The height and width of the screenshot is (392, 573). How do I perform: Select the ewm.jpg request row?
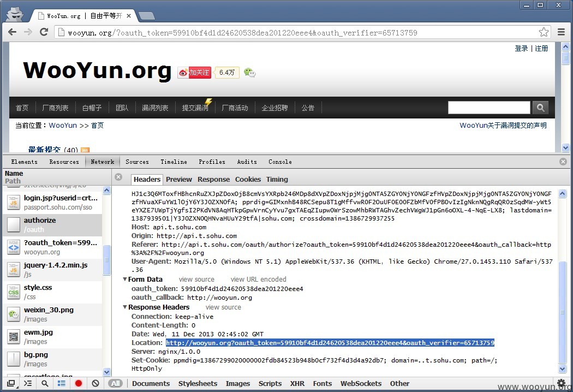[52, 337]
